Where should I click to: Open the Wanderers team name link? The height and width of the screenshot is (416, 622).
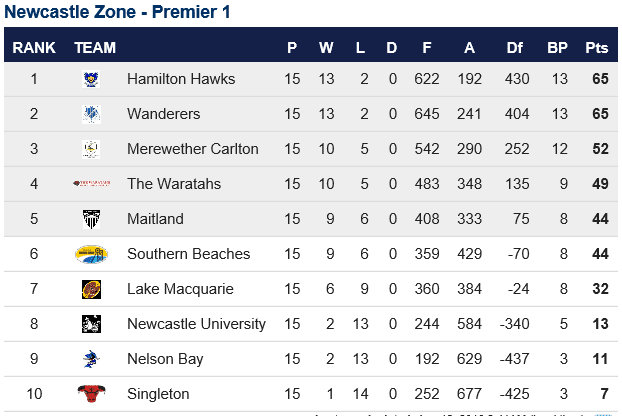[x=163, y=114]
